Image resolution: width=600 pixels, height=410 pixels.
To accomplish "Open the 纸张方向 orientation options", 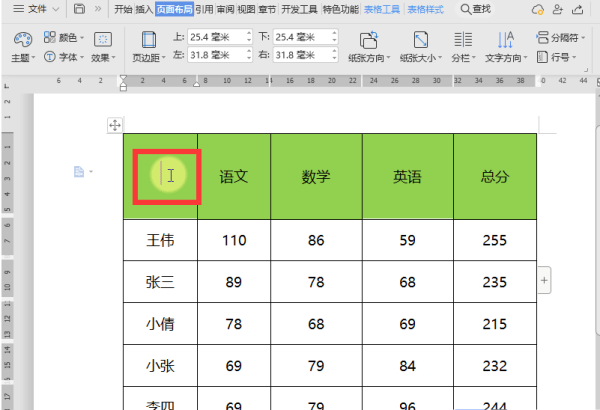I will [369, 47].
